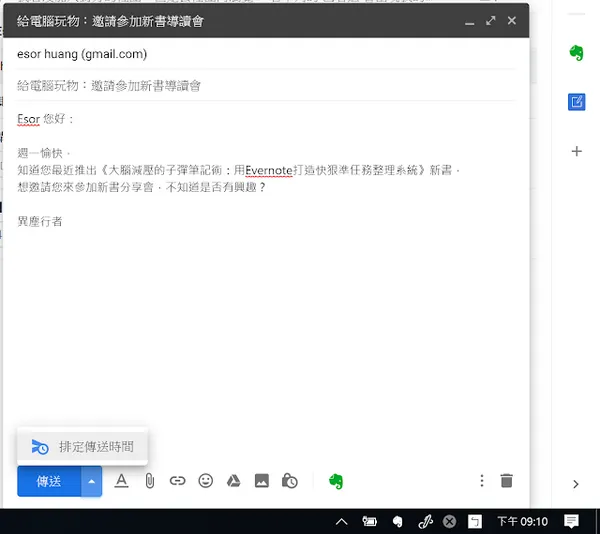Open more options three-dot menu

pyautogui.click(x=481, y=481)
